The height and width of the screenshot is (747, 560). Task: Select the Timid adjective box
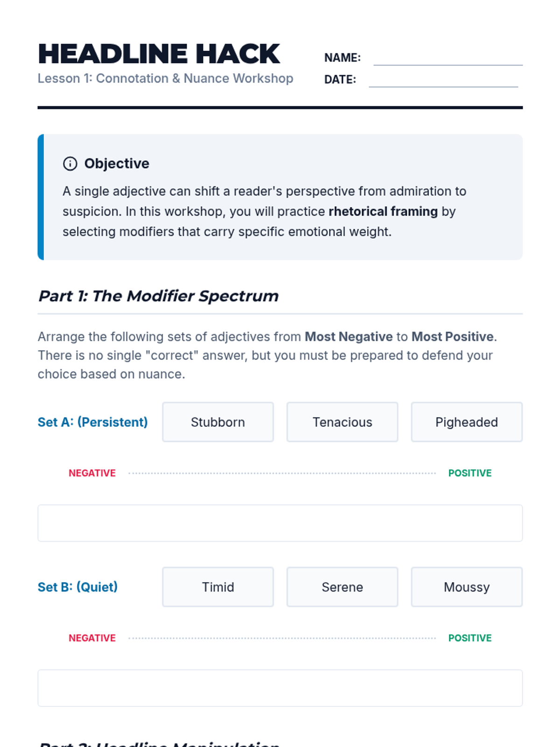[218, 587]
